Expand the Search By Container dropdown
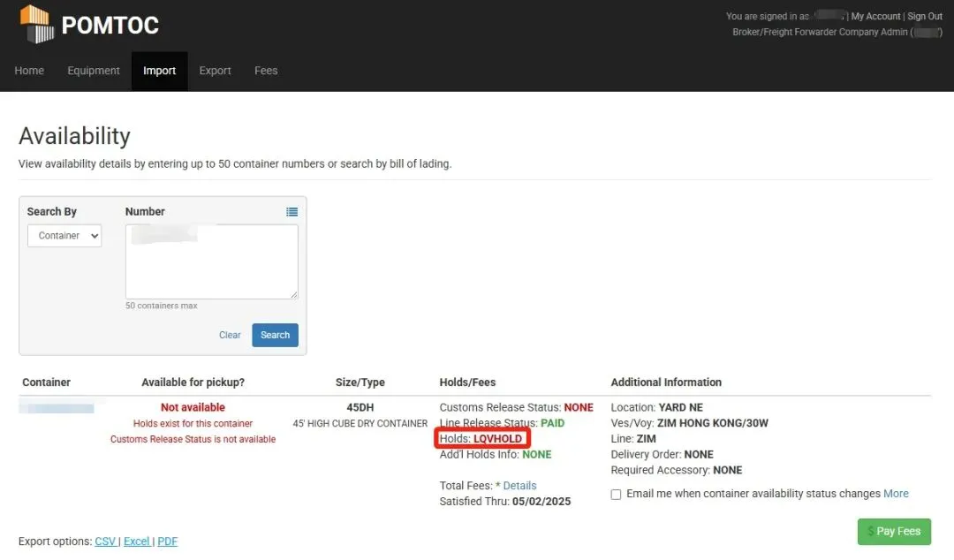The width and height of the screenshot is (954, 560). pos(64,236)
